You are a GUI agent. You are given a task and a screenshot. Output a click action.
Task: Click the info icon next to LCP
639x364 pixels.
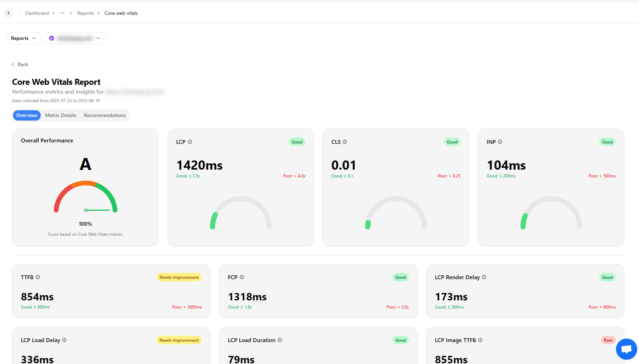click(x=190, y=142)
